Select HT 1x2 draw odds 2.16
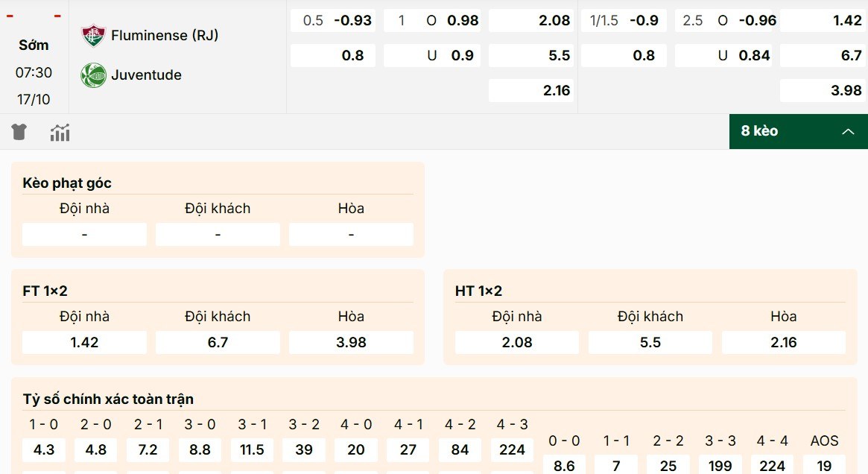Viewport: 868px width, 474px height. click(x=783, y=342)
